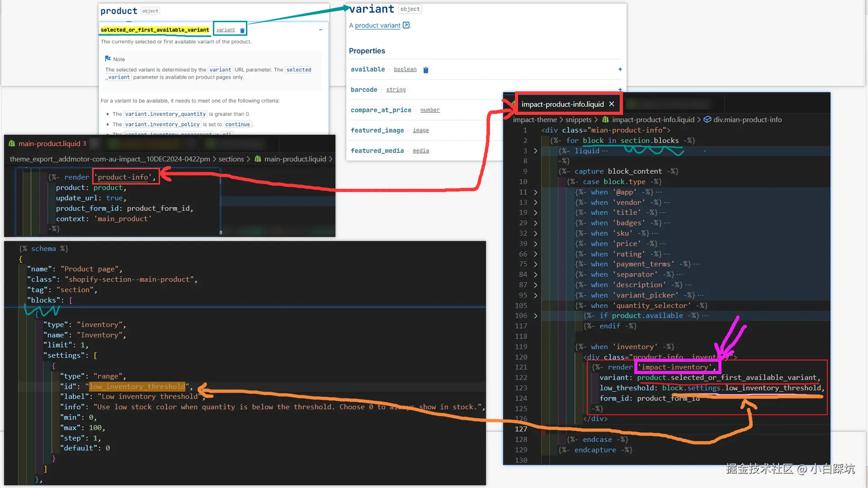Copy the selected_or_first_available_variant property clipboard icon

(x=242, y=30)
